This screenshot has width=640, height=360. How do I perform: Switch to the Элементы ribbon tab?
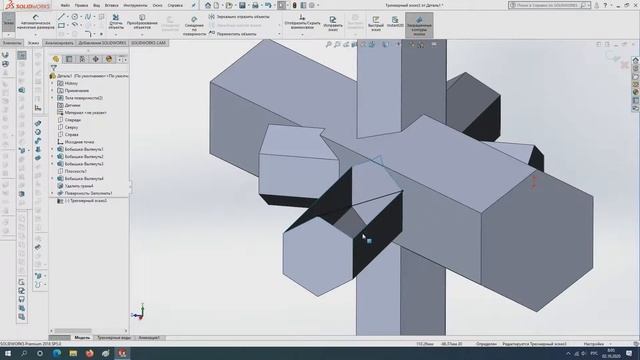click(12, 43)
